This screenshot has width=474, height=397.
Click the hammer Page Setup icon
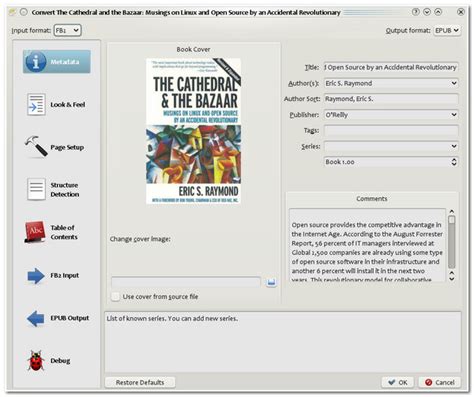tap(36, 146)
